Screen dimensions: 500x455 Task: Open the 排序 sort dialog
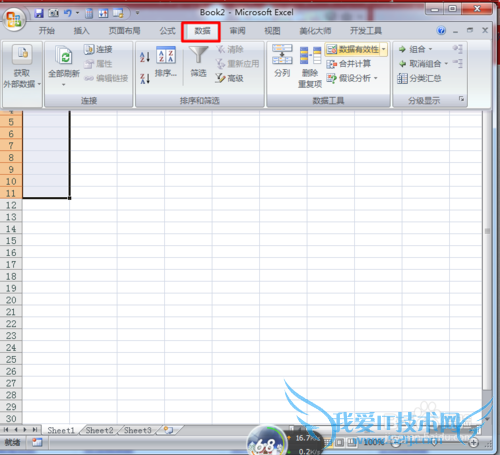coord(166,62)
